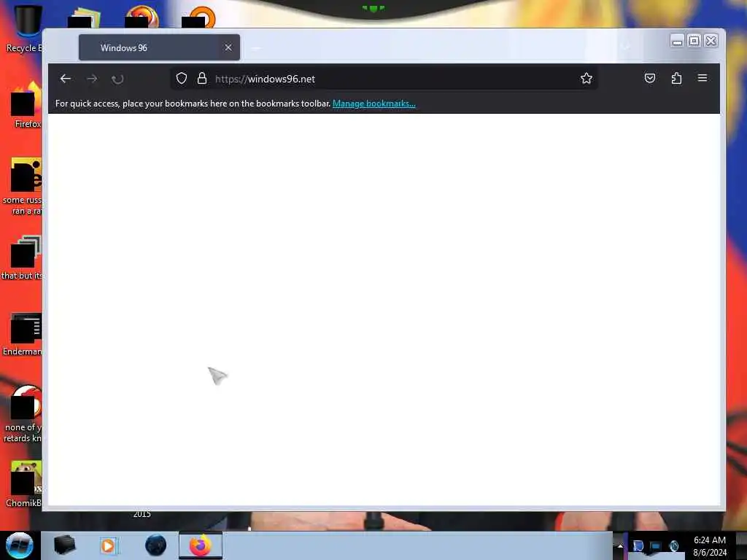Close the Windows 96 tab

228,47
